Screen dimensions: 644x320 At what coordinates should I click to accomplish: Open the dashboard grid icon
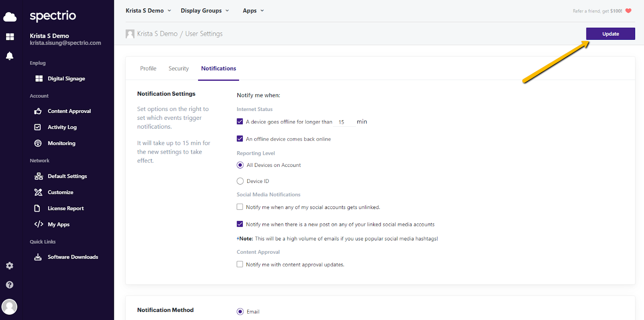tap(10, 37)
